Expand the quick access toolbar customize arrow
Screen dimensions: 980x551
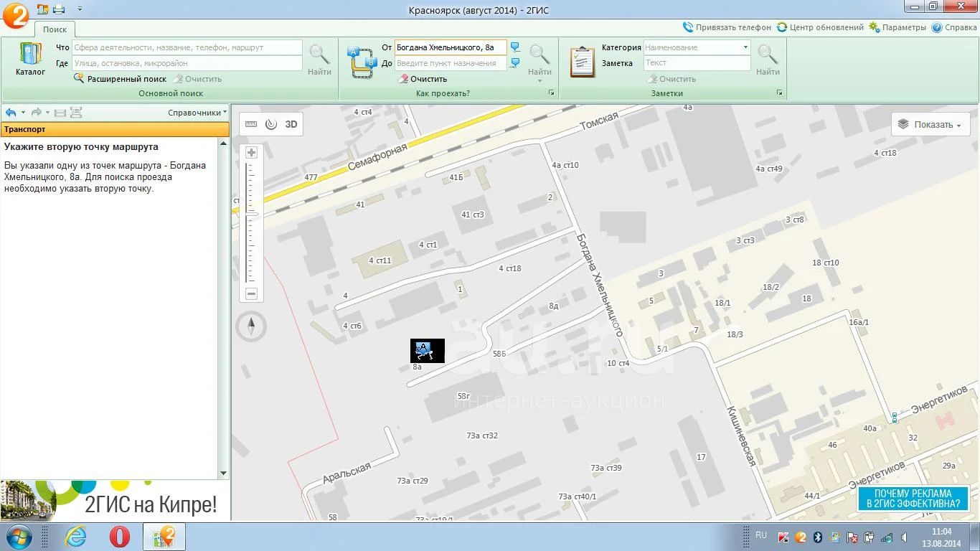[x=79, y=9]
